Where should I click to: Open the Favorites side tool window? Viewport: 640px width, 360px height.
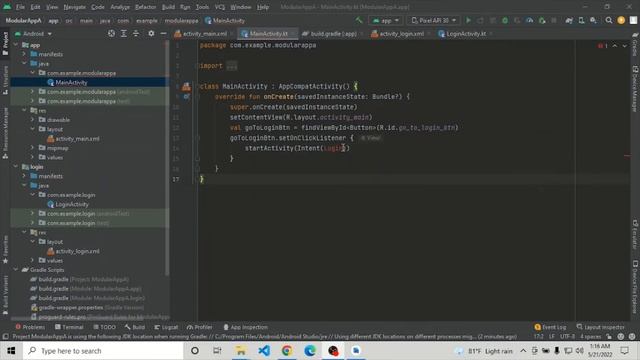[x=5, y=250]
